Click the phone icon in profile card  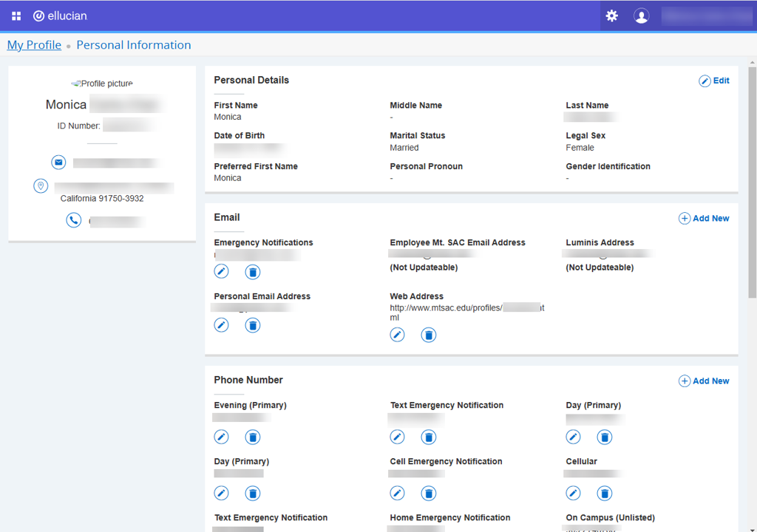coord(73,220)
